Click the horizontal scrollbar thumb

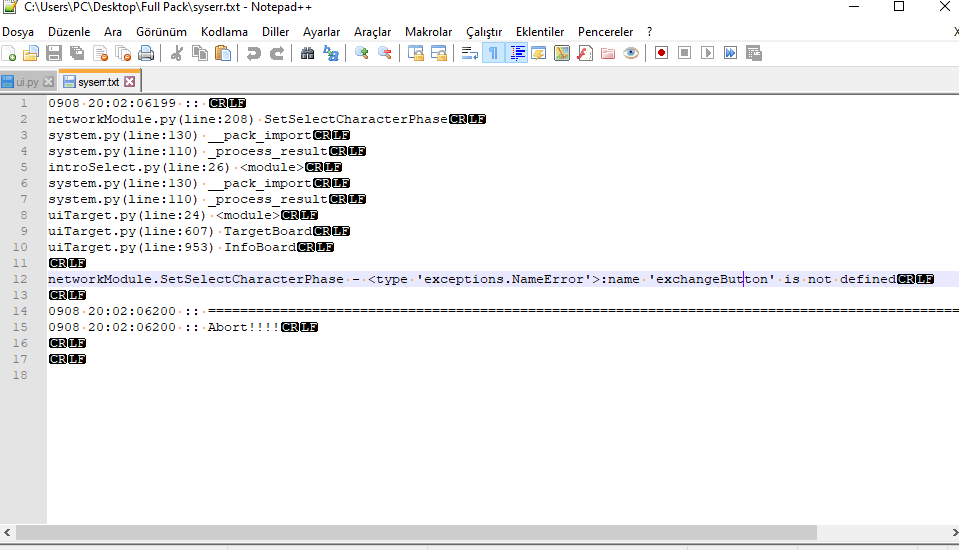point(417,533)
